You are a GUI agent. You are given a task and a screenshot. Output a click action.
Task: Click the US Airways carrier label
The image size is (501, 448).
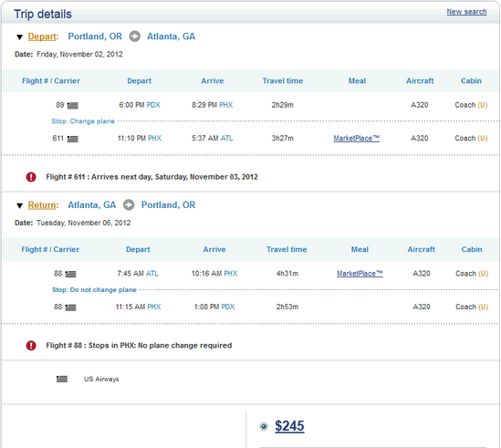[101, 379]
